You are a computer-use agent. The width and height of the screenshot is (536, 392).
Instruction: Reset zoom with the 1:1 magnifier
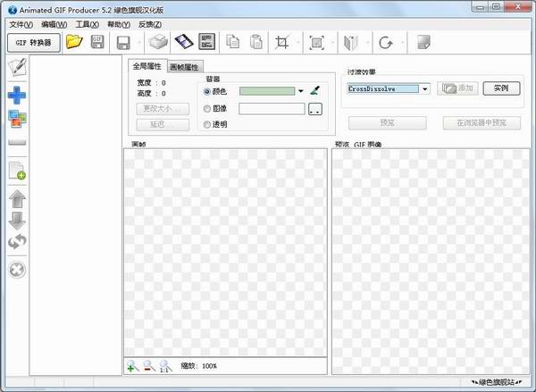[166, 366]
